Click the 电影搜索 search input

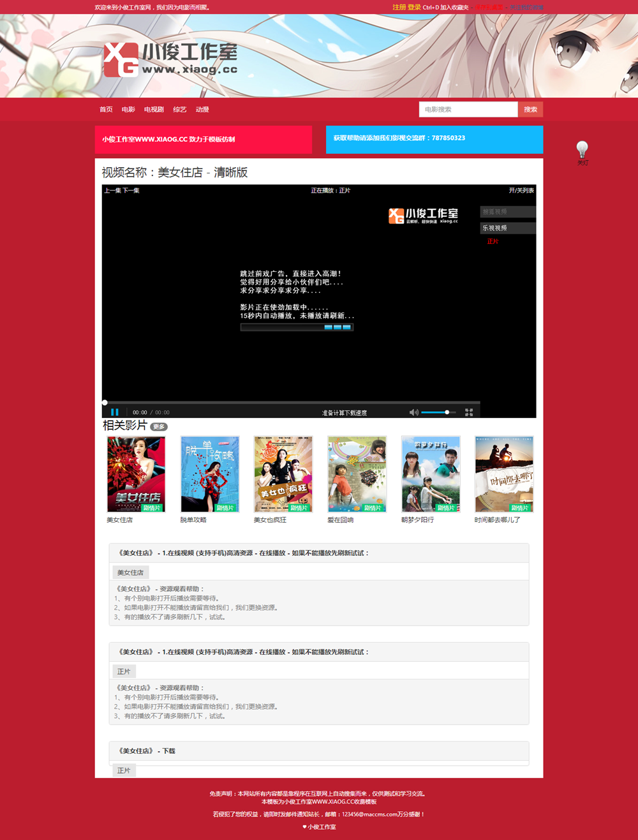point(468,109)
